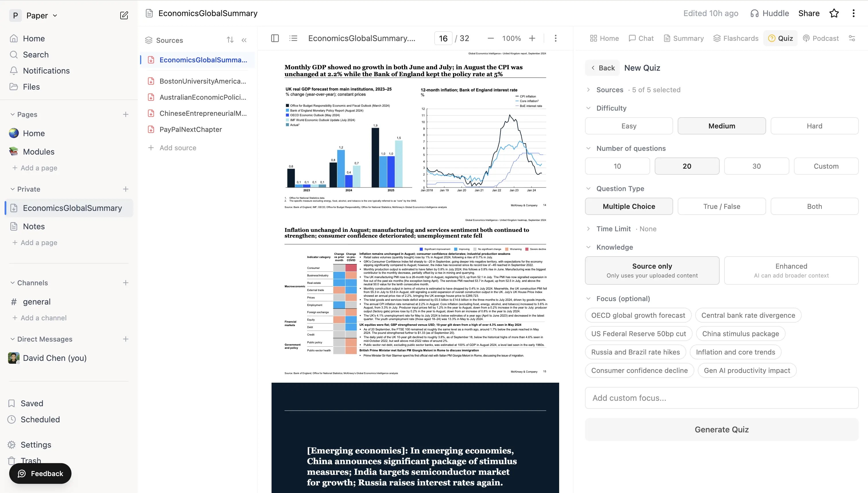
Task: Select the Quiz tab
Action: tap(780, 38)
